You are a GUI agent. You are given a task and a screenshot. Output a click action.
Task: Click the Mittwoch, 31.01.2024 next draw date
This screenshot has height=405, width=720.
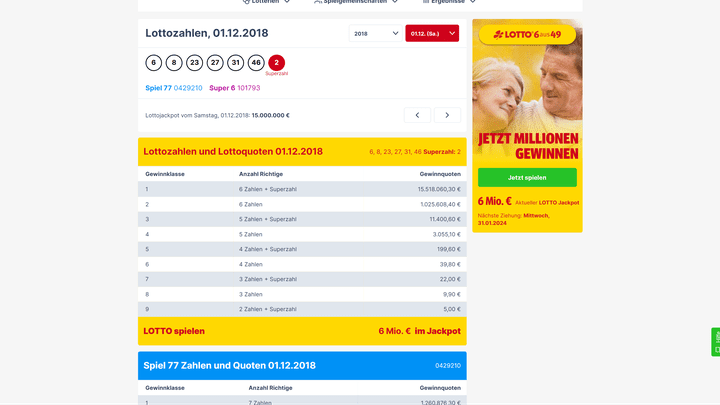point(513,219)
